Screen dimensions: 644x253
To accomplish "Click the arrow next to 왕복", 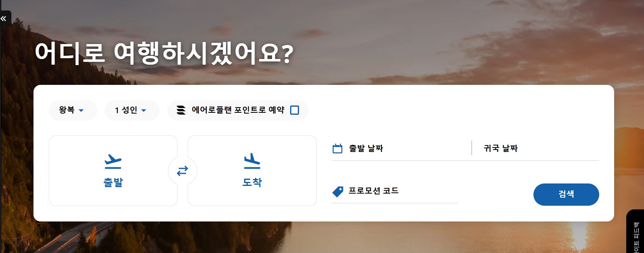I will point(81,110).
